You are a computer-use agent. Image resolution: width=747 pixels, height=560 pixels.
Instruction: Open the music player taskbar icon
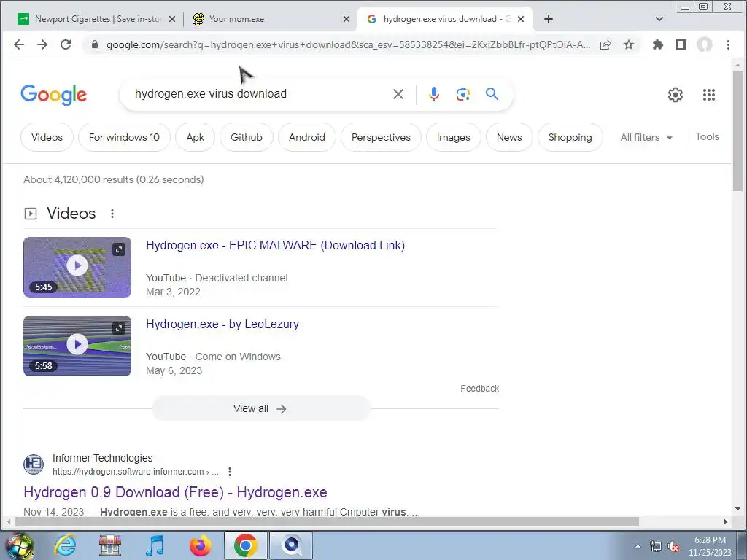(155, 545)
